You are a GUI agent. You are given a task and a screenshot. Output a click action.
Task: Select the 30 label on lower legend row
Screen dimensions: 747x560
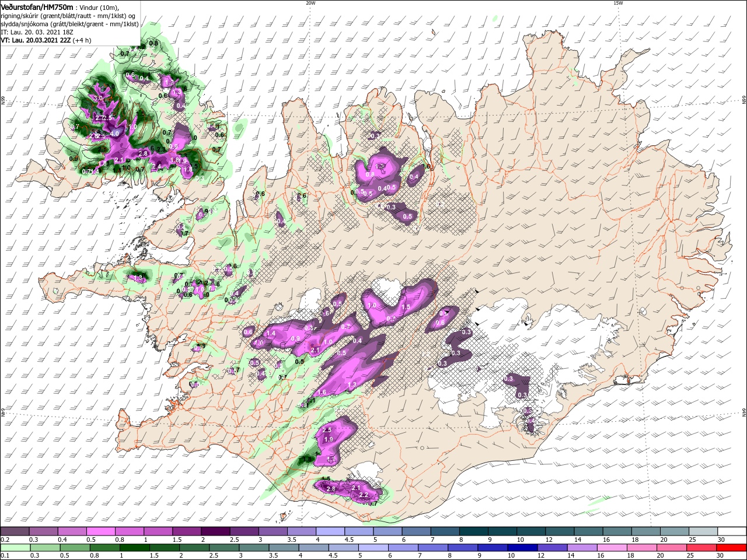point(720,555)
